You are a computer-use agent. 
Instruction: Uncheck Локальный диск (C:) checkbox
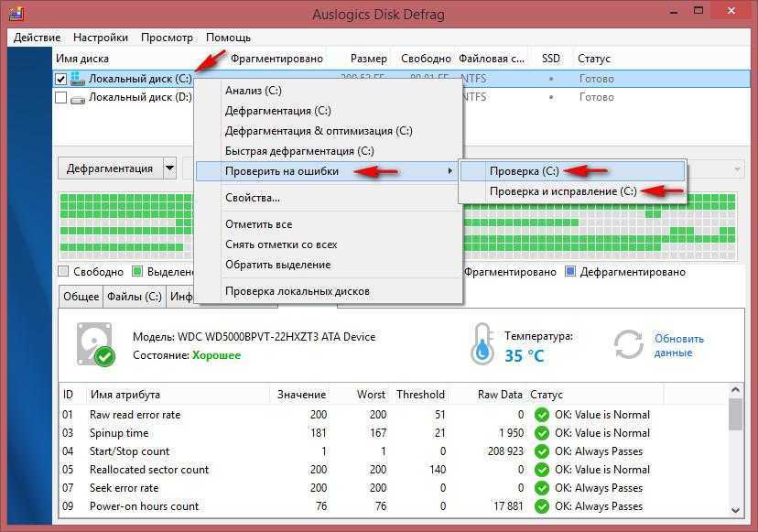click(61, 79)
